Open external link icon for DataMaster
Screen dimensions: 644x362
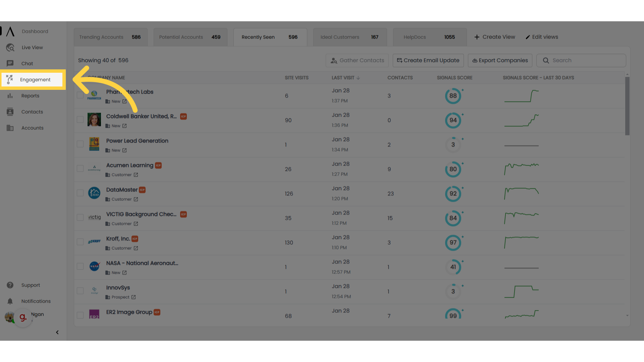(x=136, y=199)
